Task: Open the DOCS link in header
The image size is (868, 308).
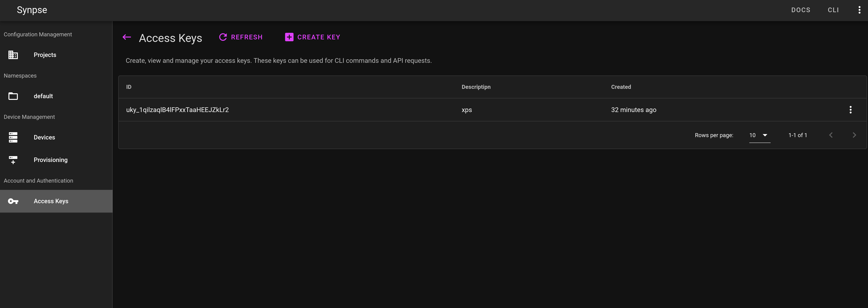Action: pyautogui.click(x=801, y=10)
